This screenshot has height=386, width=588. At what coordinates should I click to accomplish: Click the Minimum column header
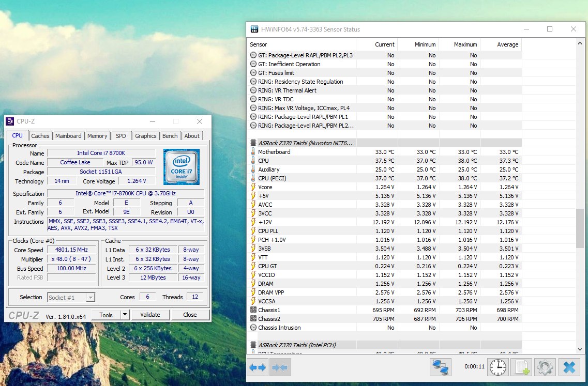coord(418,44)
